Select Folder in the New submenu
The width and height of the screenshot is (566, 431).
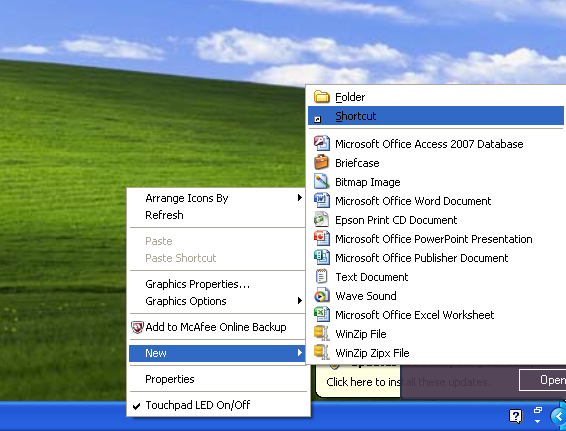tap(436, 97)
